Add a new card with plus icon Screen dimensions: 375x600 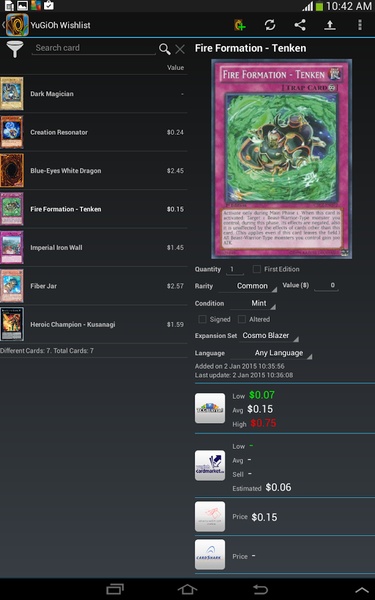tap(240, 25)
